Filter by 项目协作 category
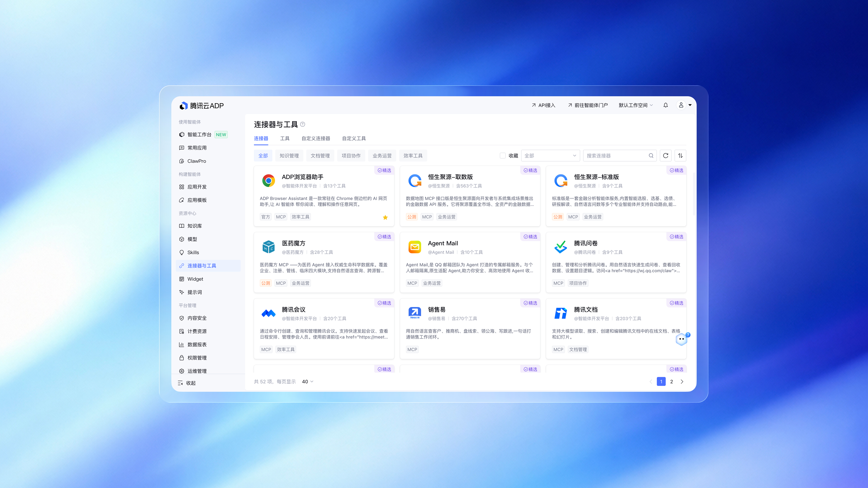 [x=351, y=156]
